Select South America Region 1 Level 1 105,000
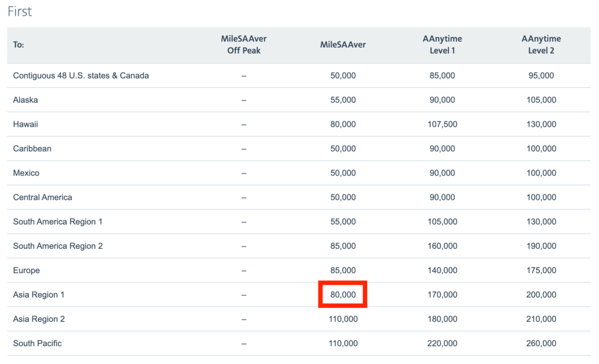This screenshot has height=364, width=599. tap(442, 222)
